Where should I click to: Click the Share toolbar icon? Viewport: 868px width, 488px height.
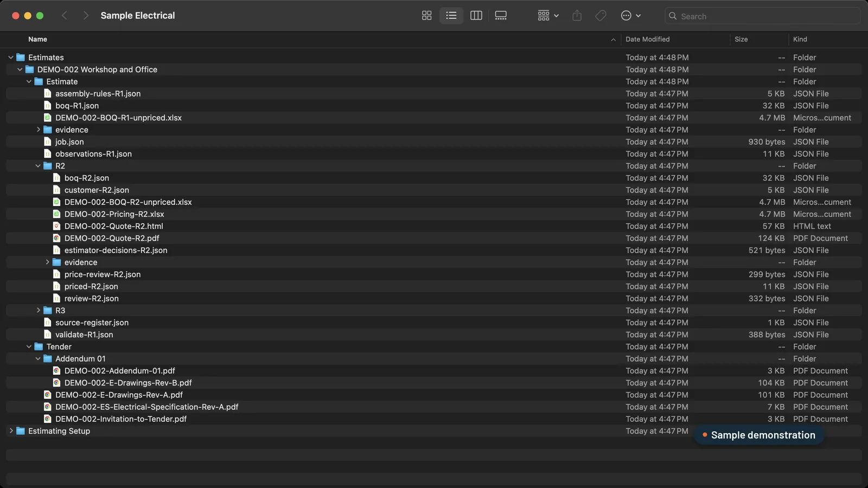coord(577,16)
